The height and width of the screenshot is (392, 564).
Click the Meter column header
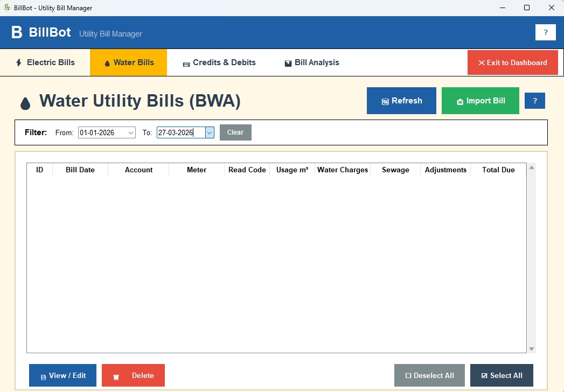[197, 170]
